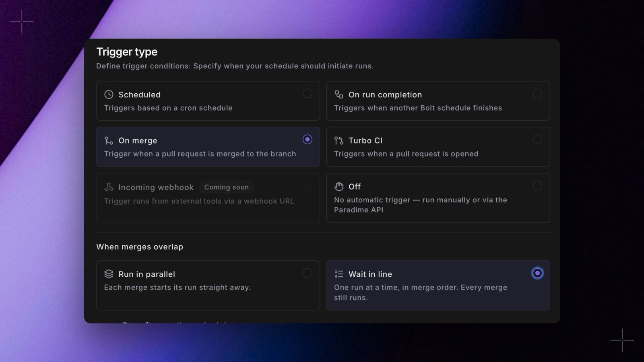644x362 pixels.
Task: Click the 'Define trigger conditions' subtitle text
Action: point(235,66)
